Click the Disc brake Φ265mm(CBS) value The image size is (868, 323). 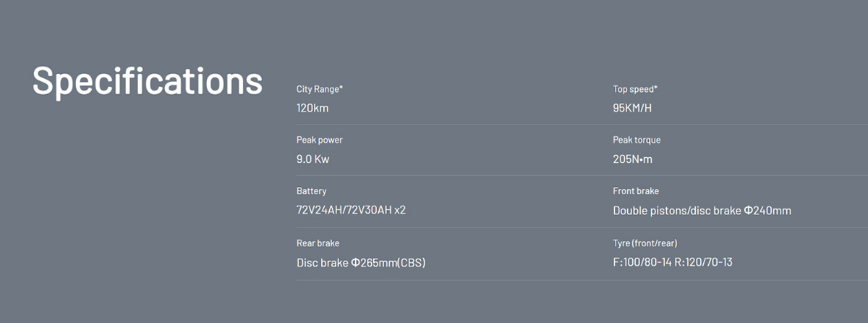coord(361,262)
